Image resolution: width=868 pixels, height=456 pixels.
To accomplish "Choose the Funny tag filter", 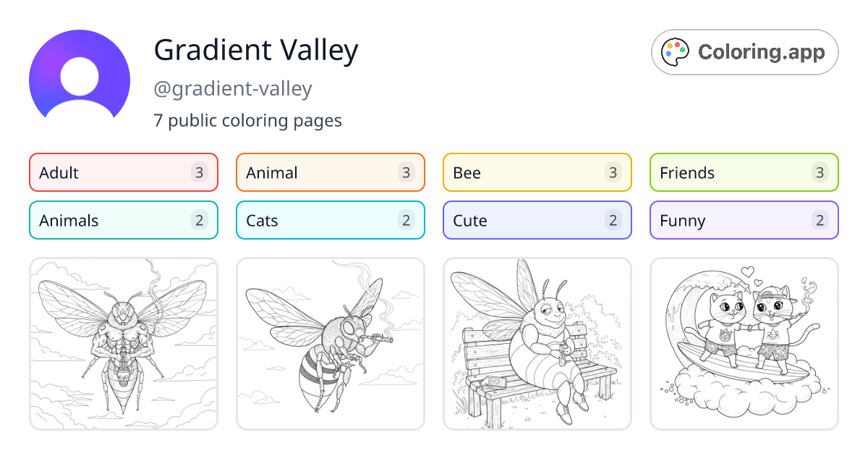I will [x=744, y=220].
